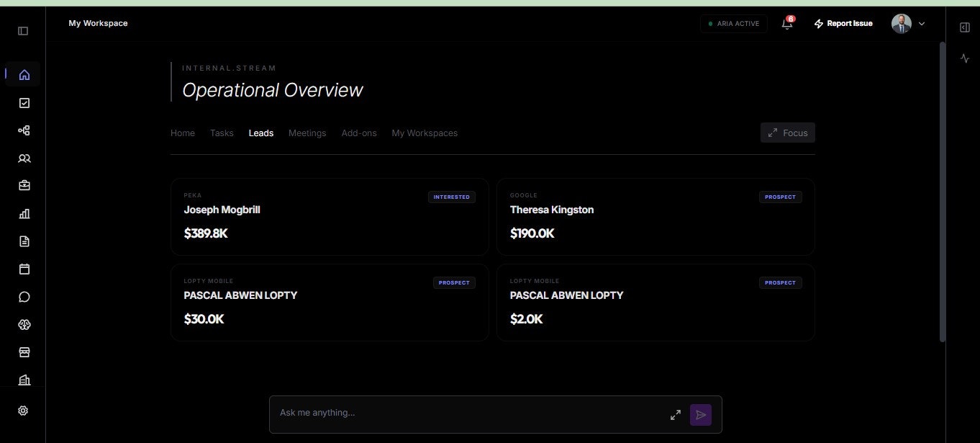Screen dimensions: 980x443
Task: Open the Tasks sidebar icon
Action: tap(24, 102)
